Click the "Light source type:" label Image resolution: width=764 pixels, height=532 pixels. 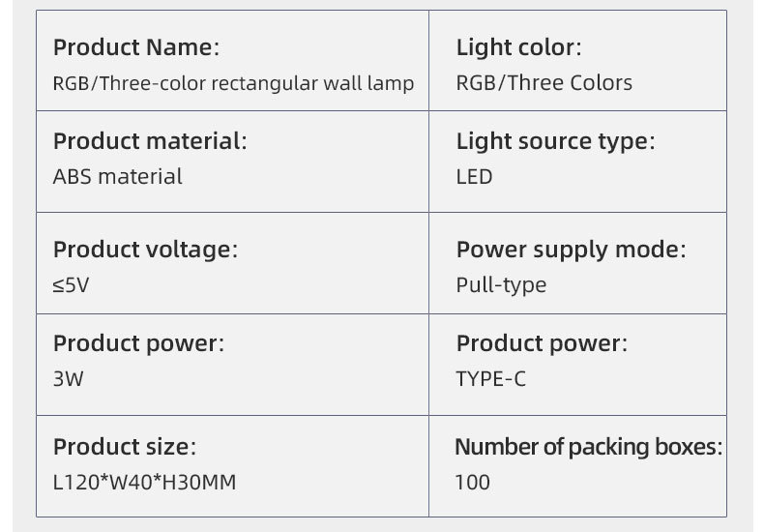click(x=555, y=141)
